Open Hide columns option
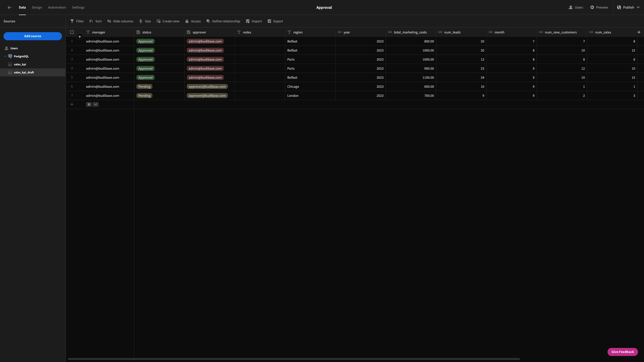The image size is (644, 362). 120,21
